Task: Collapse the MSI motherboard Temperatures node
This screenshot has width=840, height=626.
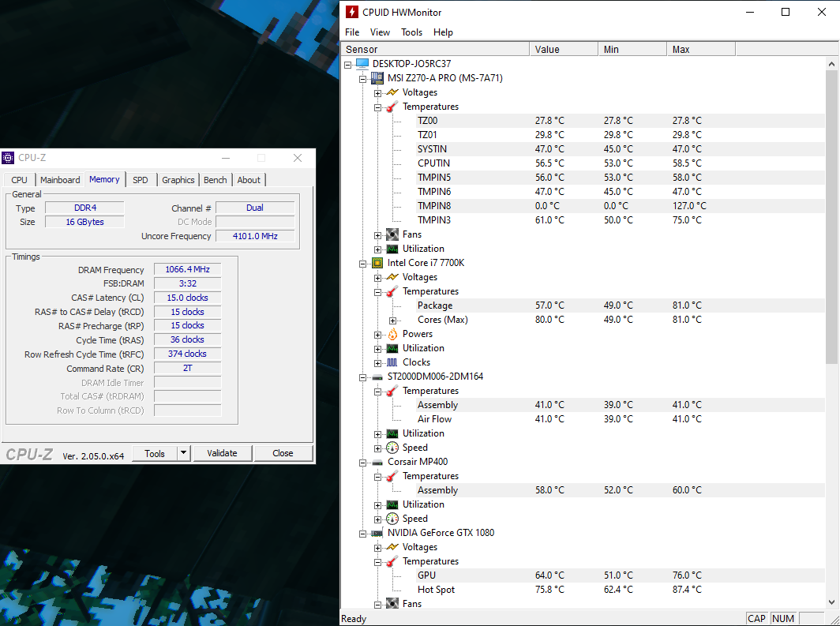Action: 378,107
